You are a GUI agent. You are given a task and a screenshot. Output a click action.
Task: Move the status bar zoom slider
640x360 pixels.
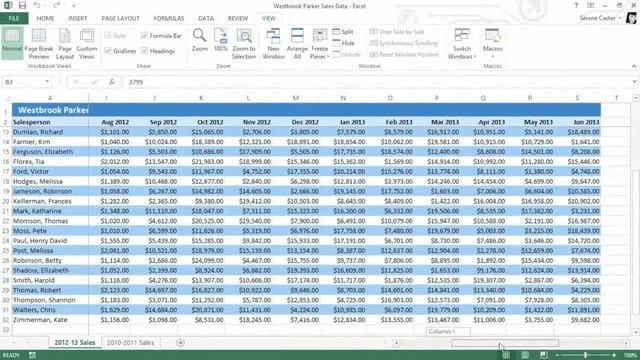585,355
